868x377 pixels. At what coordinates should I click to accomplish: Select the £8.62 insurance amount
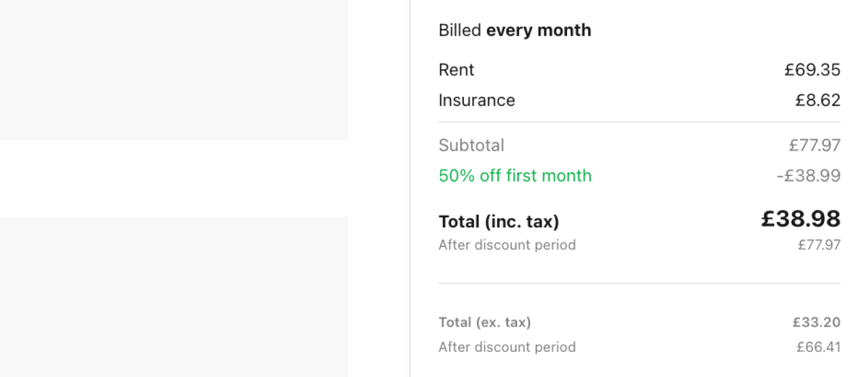[818, 100]
